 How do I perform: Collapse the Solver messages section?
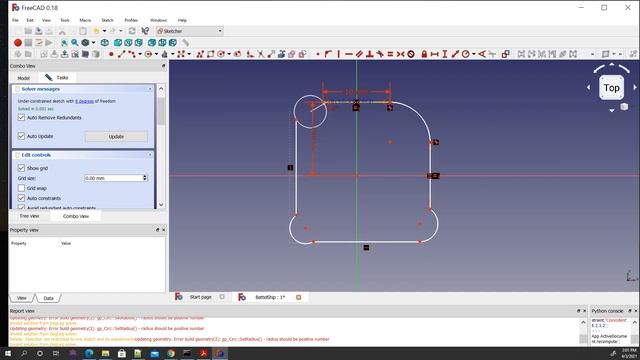(x=150, y=89)
